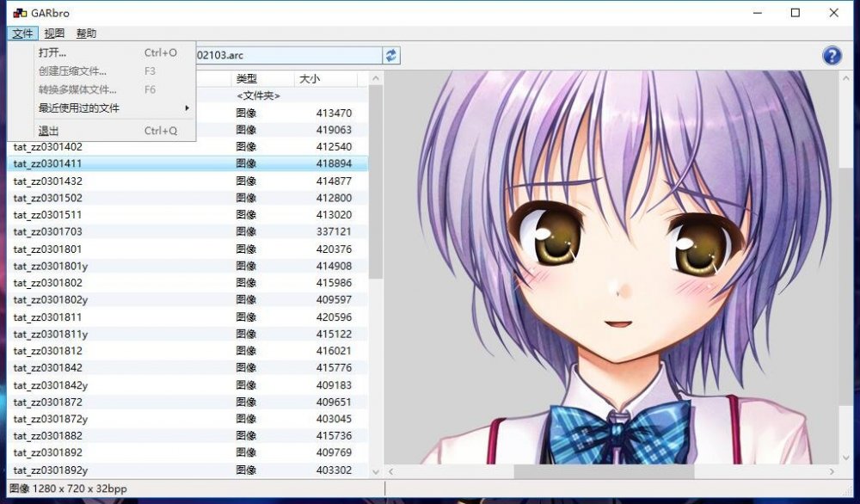Select file tat_zz0301842
The width and height of the screenshot is (860, 504).
point(187,368)
